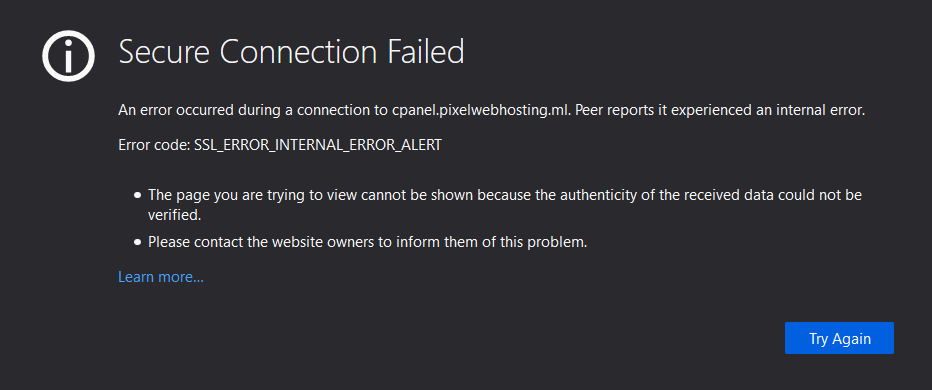
Task: Click the word 'Secure' in the title
Action: point(165,52)
